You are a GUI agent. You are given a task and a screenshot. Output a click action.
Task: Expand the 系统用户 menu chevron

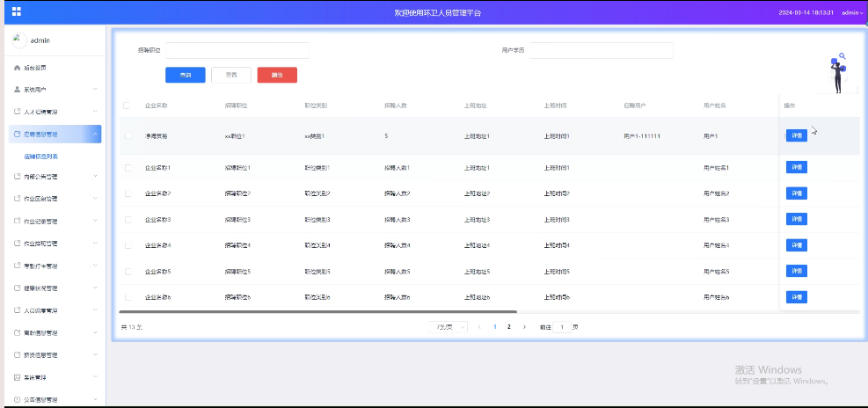coord(95,89)
